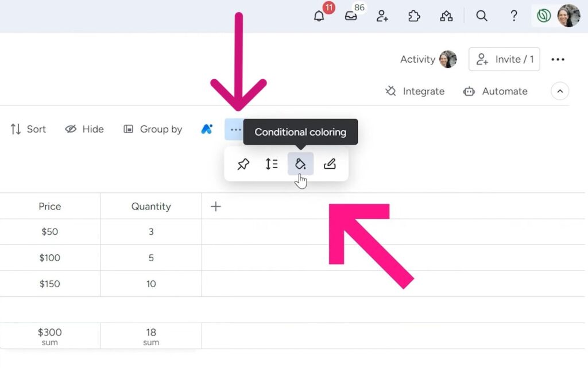The image size is (588, 387).
Task: Open Activity from the header
Action: [419, 59]
